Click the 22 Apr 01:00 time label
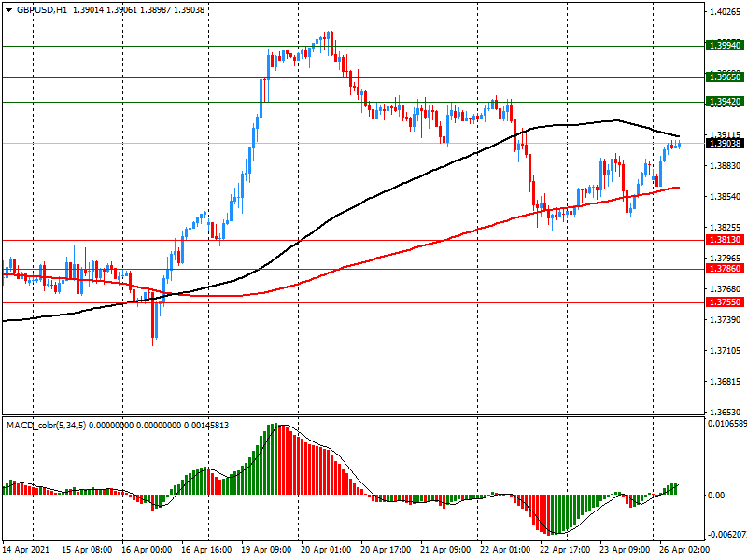Screen dimensions: 747x560 point(505,550)
